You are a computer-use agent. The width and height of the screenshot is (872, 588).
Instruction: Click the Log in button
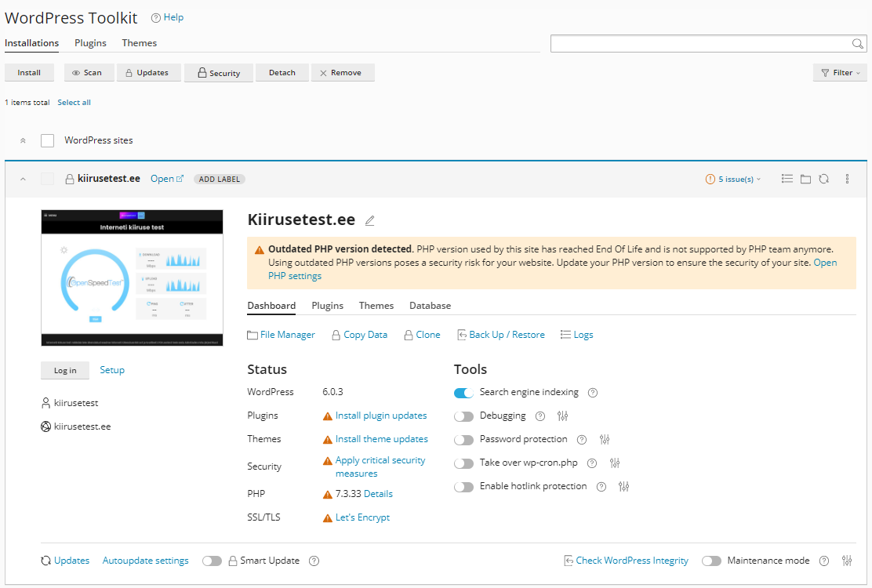pyautogui.click(x=64, y=370)
